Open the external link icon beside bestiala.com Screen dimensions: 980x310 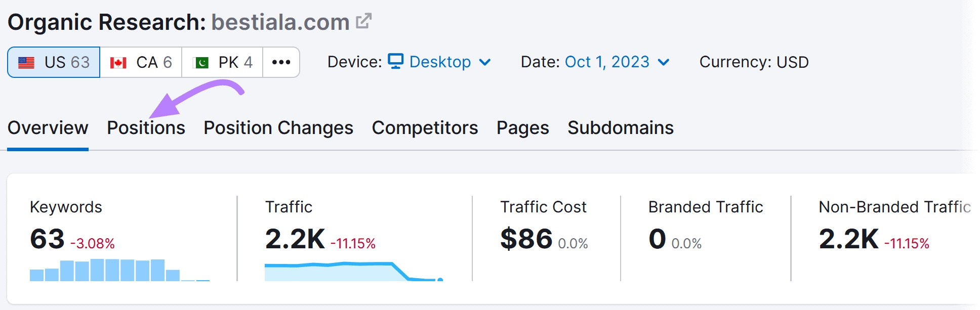coord(362,21)
